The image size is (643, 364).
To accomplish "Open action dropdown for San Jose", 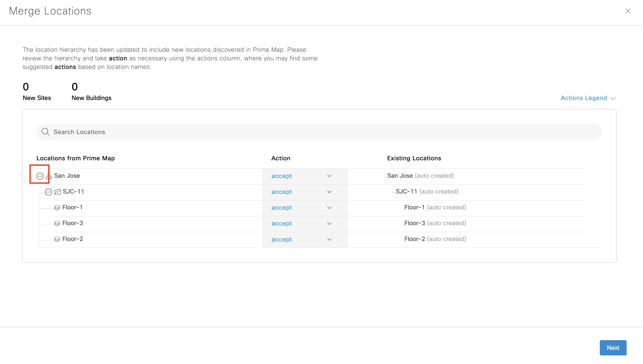I will tap(329, 176).
